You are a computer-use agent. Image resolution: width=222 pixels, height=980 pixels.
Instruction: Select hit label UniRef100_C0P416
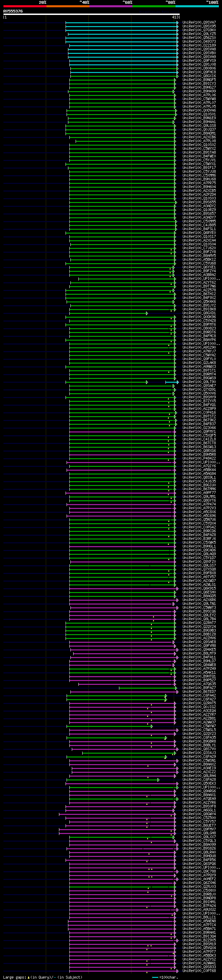(x=199, y=412)
